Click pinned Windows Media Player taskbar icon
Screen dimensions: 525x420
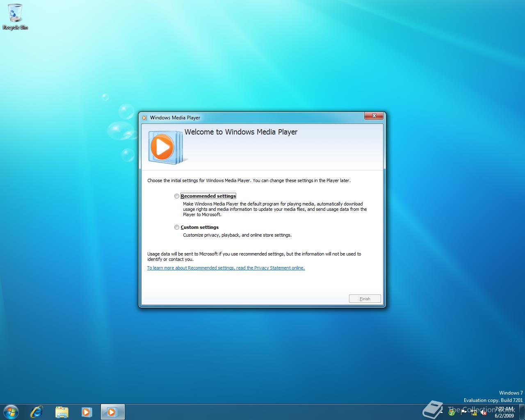87,412
